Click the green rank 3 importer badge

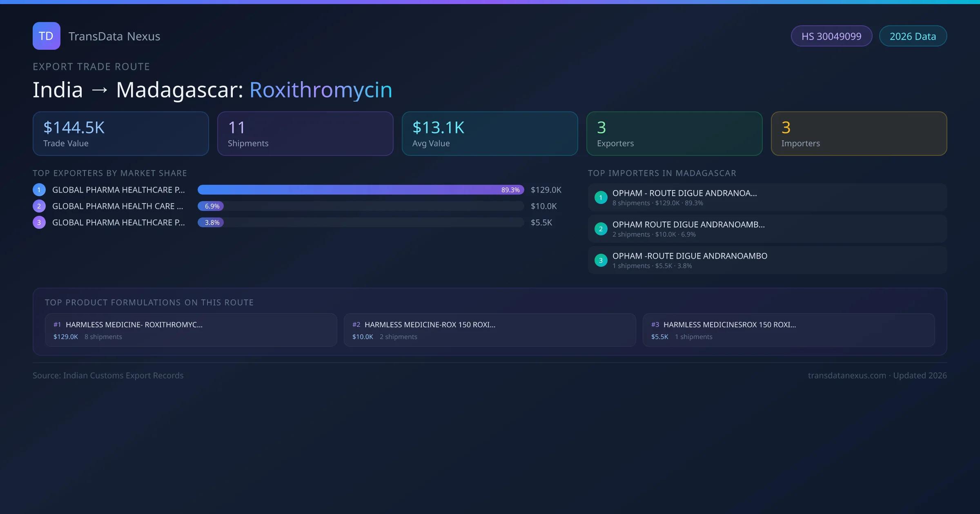point(601,260)
